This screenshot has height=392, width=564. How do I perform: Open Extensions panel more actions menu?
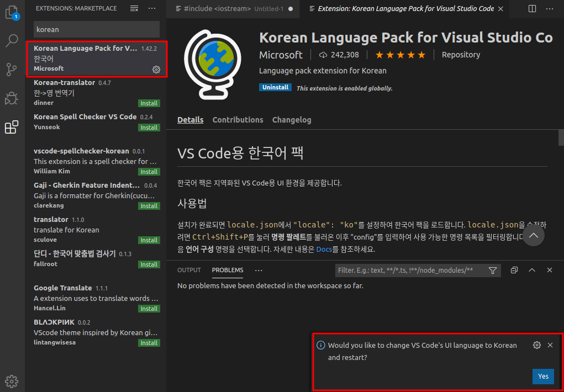pos(152,8)
